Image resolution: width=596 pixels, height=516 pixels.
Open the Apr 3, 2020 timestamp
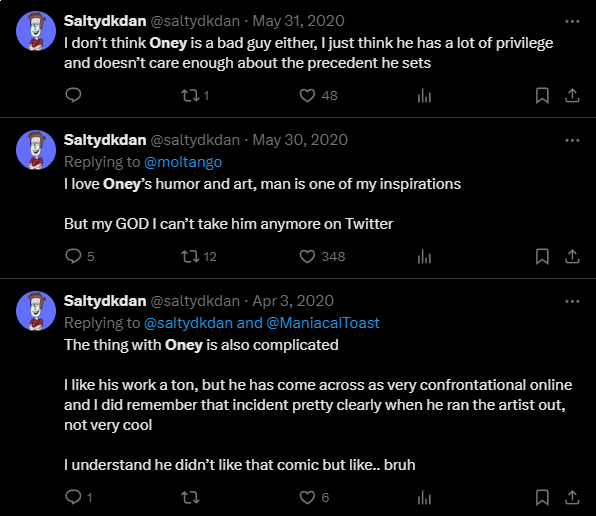293,301
